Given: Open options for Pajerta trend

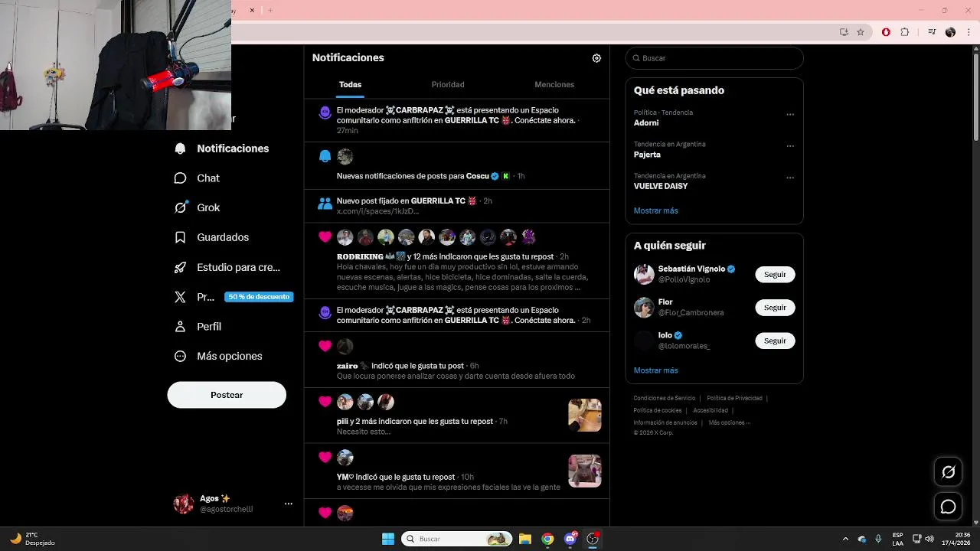Looking at the screenshot, I should pos(790,146).
